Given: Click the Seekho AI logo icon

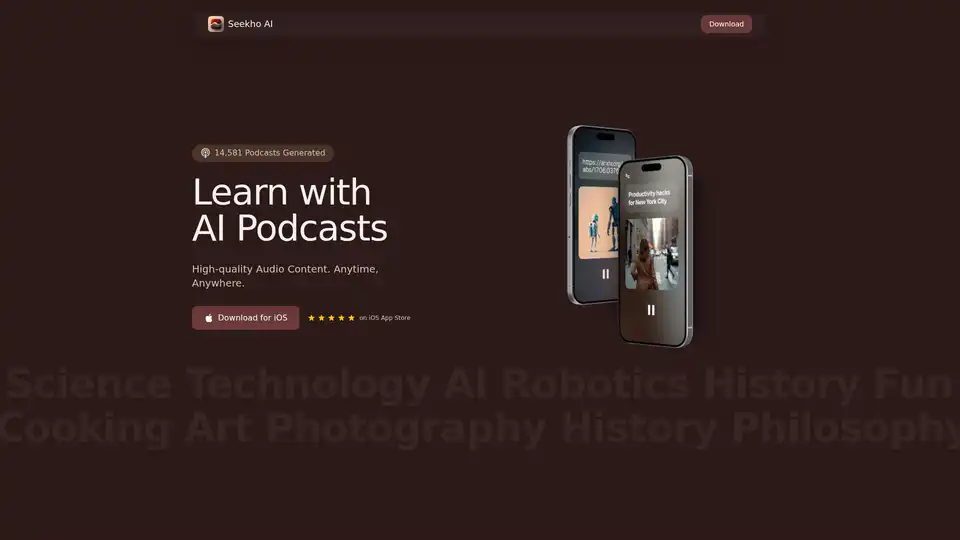Looking at the screenshot, I should pyautogui.click(x=215, y=24).
